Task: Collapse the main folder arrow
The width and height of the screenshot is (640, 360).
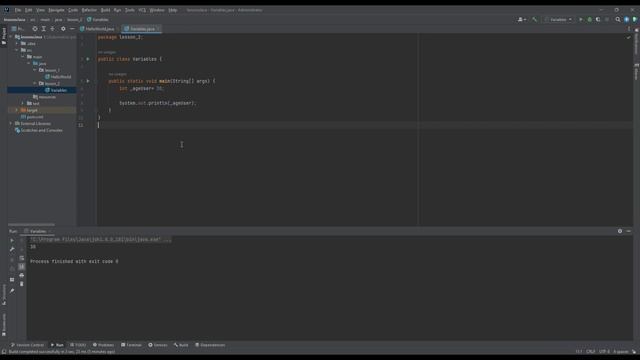Action: click(23, 57)
